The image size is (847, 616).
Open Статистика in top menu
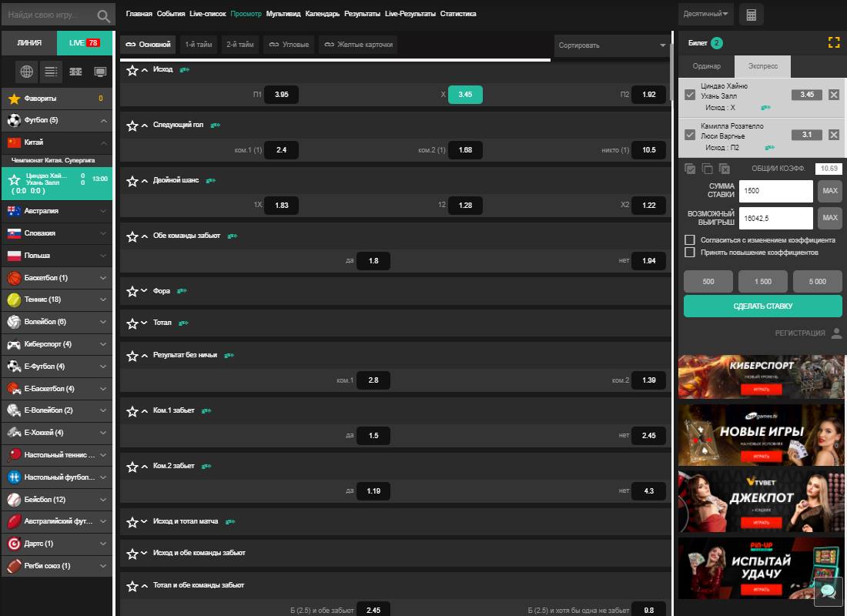(457, 14)
